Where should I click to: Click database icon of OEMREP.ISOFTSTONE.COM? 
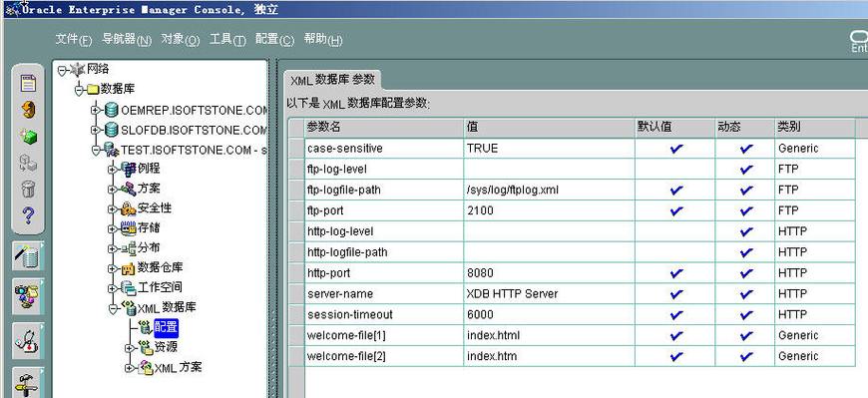(x=112, y=110)
